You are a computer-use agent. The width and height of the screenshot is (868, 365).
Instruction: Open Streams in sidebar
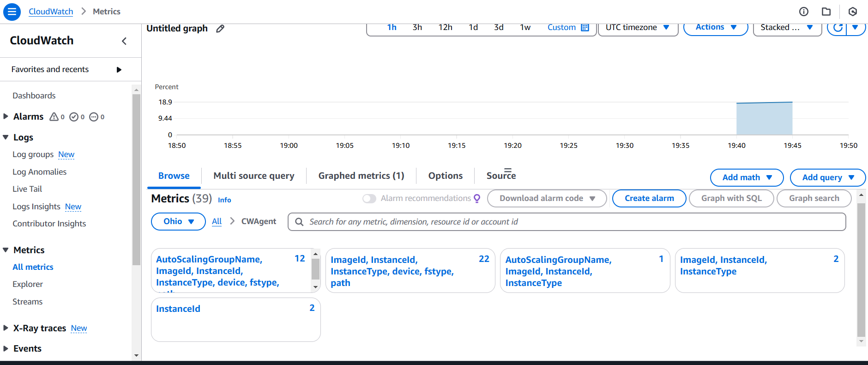(28, 302)
